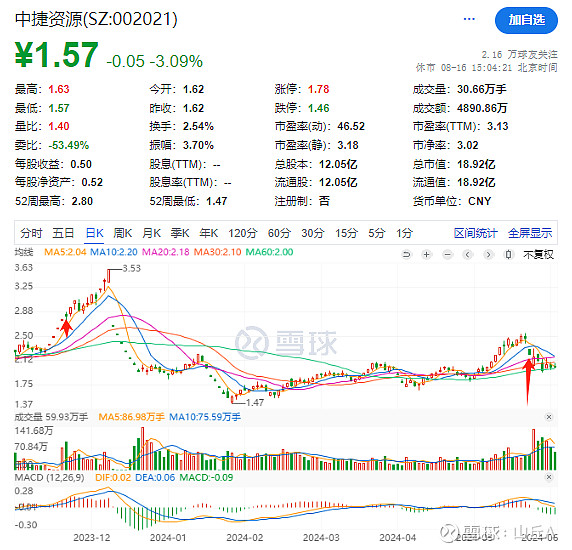Open 区间统计 range statistics link
572x550 pixels.
[x=475, y=233]
